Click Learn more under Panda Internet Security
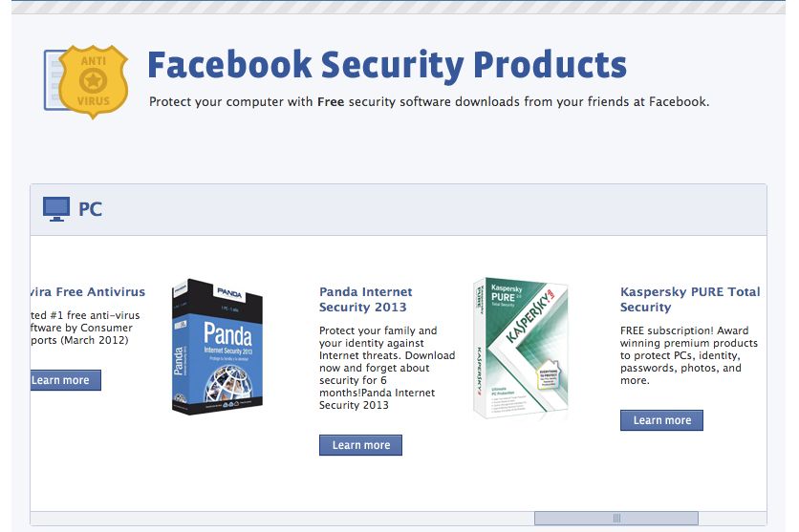 [360, 445]
